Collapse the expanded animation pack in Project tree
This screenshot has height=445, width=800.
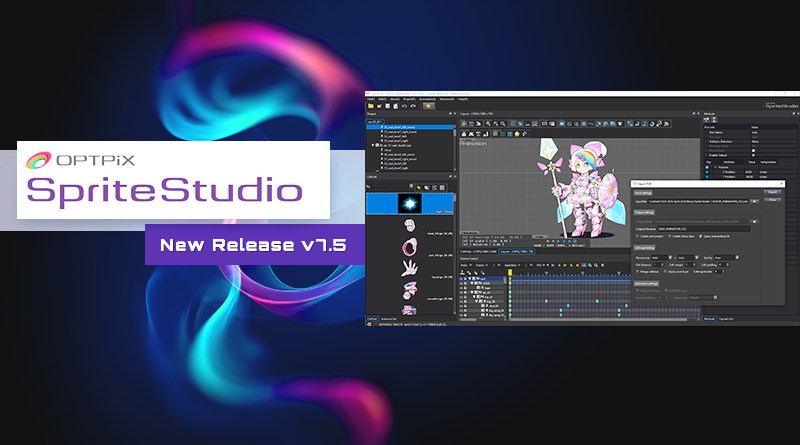[x=373, y=145]
